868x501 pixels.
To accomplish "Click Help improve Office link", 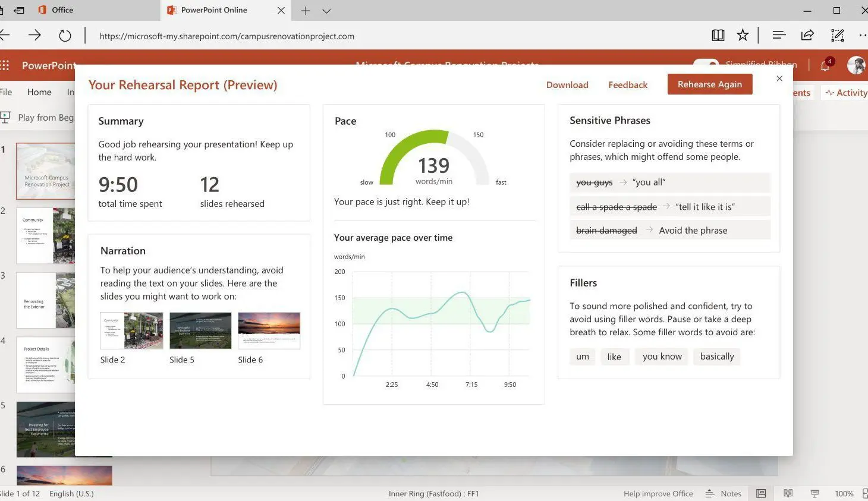I will click(658, 493).
